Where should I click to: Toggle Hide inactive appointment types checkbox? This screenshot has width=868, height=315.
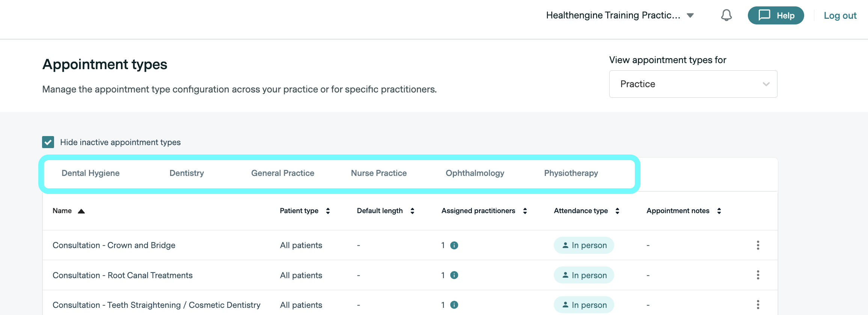(x=48, y=142)
